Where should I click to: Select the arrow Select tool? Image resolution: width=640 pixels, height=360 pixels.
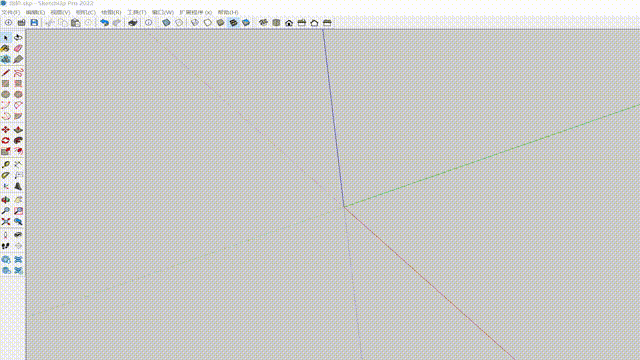[x=6, y=38]
